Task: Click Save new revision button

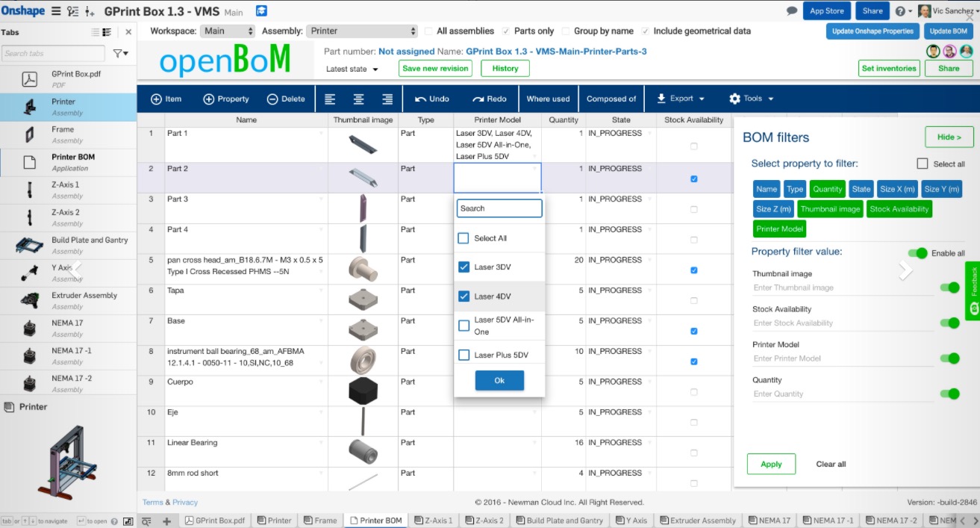Action: [435, 68]
